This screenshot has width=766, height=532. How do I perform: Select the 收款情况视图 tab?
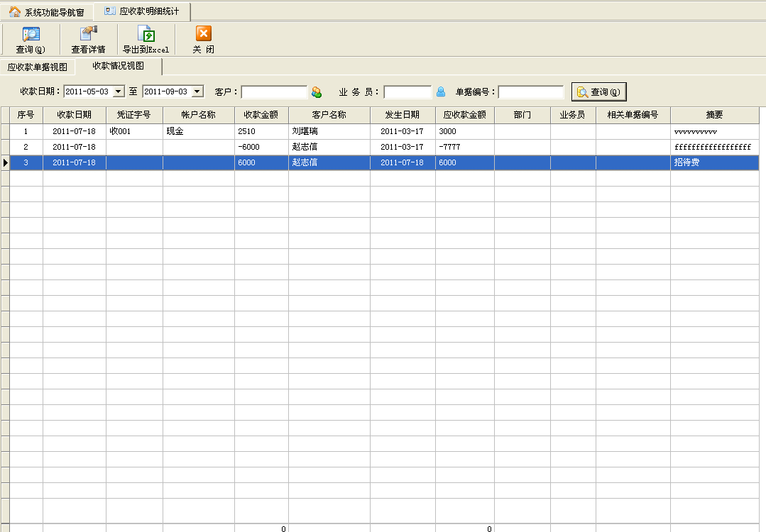coord(118,66)
